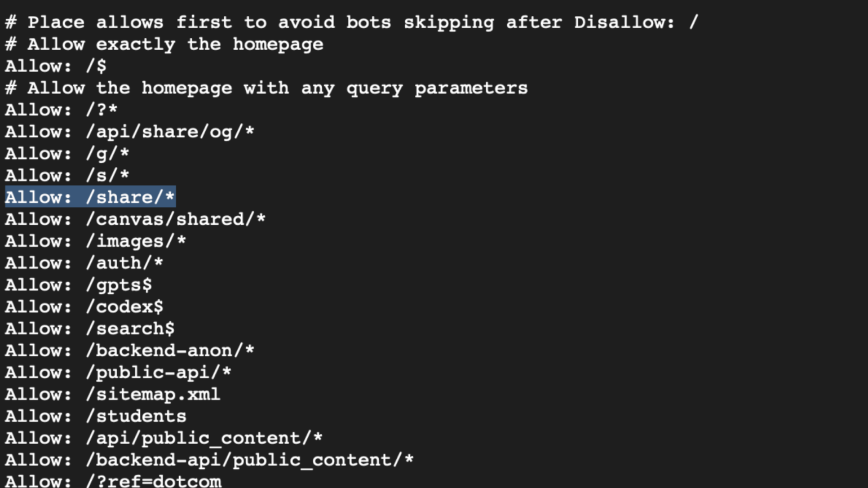Click the Allow: /$ homepage rule

[x=56, y=66]
